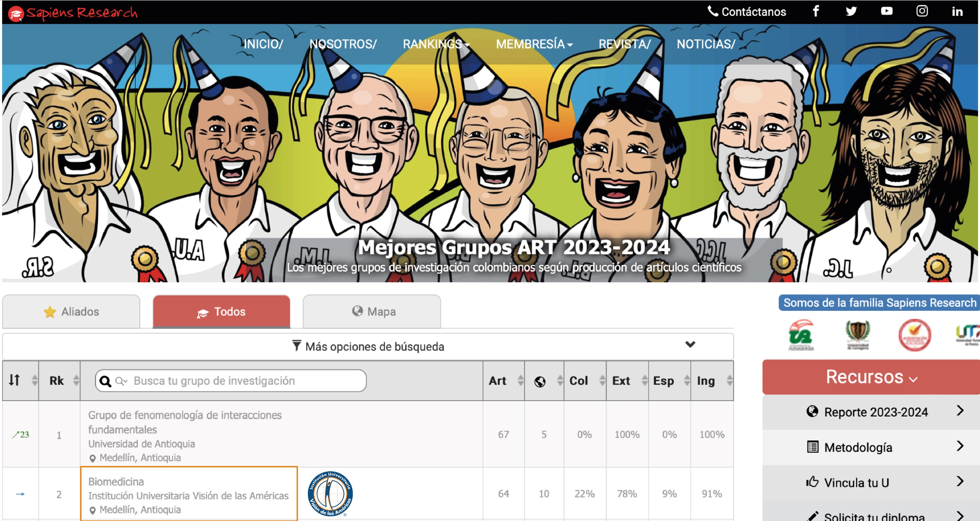Sort the table by Ext column
The width and height of the screenshot is (980, 521).
(627, 380)
